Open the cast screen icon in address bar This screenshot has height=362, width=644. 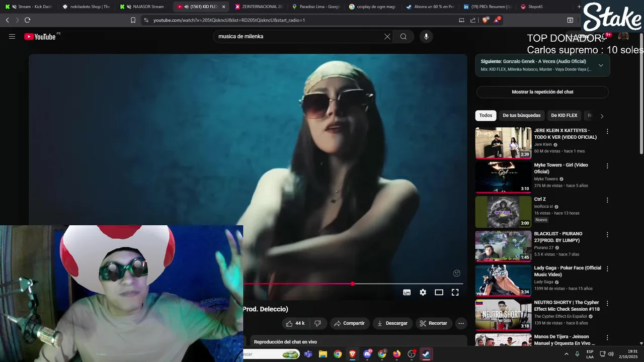click(x=461, y=20)
